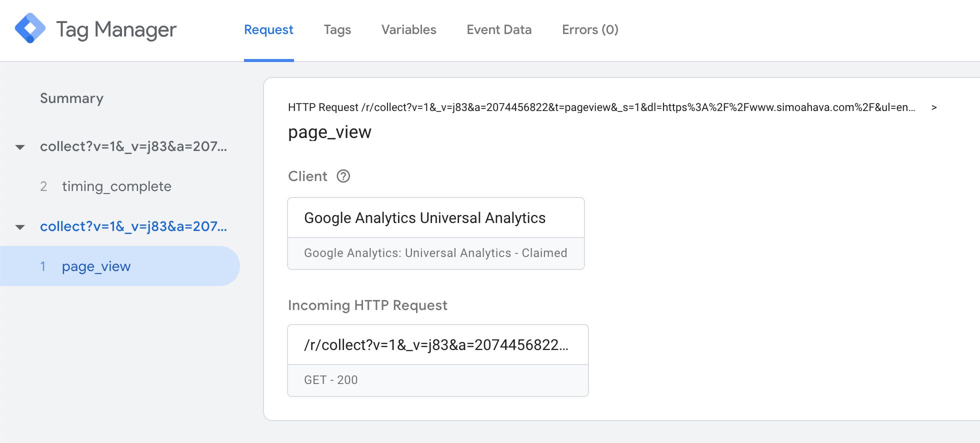Switch to the Tags tab
This screenshot has height=443, width=980.
pos(337,30)
